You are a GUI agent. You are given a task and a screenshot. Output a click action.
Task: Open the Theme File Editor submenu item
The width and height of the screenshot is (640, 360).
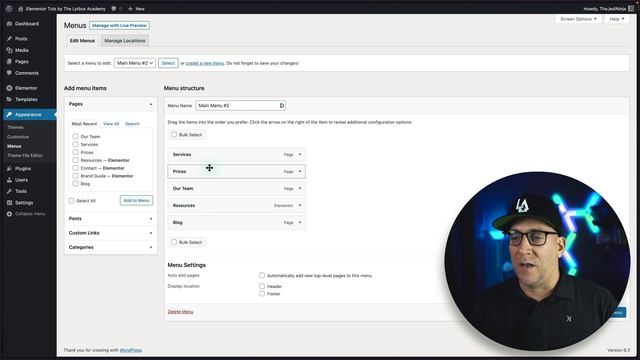25,156
